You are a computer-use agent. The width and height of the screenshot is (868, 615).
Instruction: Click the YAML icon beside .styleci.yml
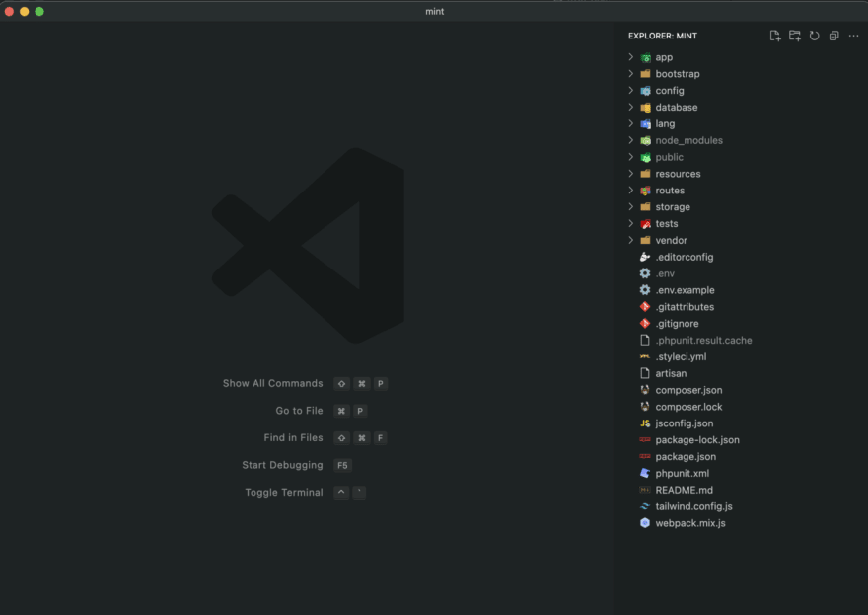coord(645,356)
